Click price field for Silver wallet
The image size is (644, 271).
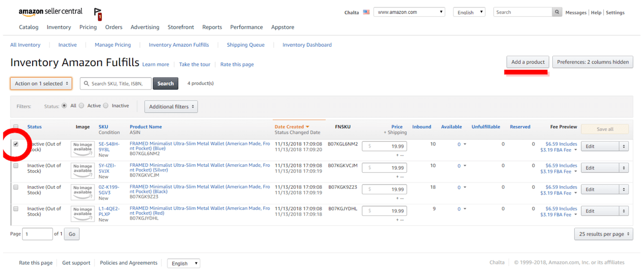pyautogui.click(x=384, y=167)
